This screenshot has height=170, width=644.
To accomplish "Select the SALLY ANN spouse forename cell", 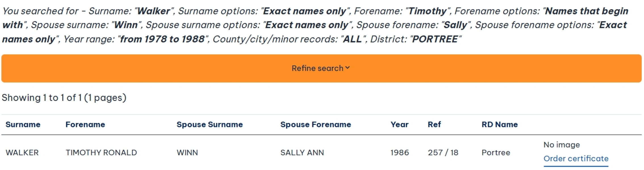I will [302, 153].
